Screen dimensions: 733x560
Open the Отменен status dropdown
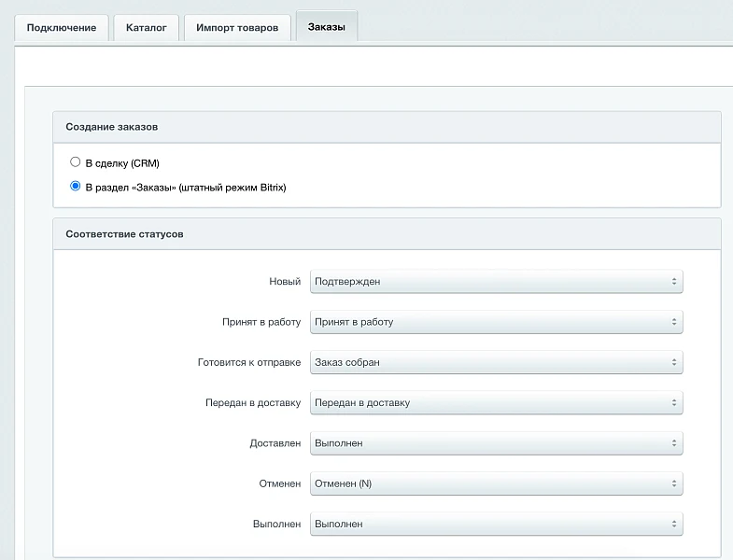coord(496,483)
